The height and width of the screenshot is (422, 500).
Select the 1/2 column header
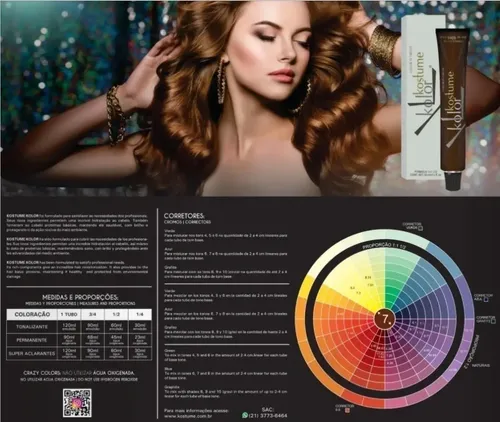[116, 314]
